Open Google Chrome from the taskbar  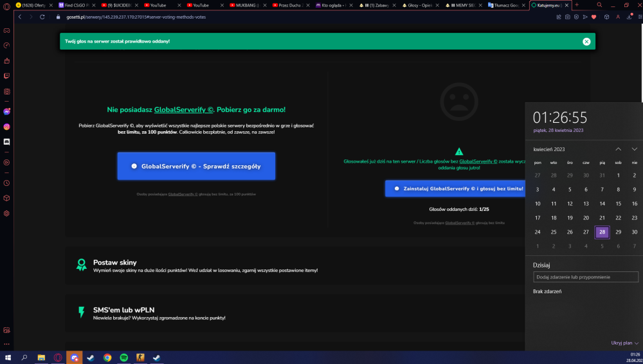point(107,358)
